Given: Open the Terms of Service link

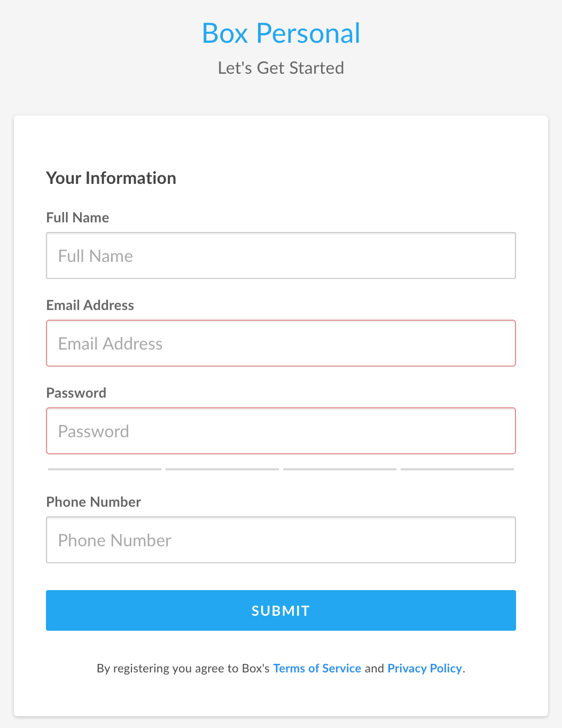Looking at the screenshot, I should [317, 668].
